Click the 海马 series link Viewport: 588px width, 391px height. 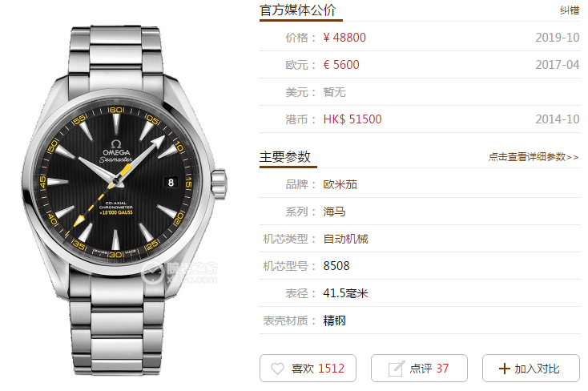pyautogui.click(x=334, y=212)
